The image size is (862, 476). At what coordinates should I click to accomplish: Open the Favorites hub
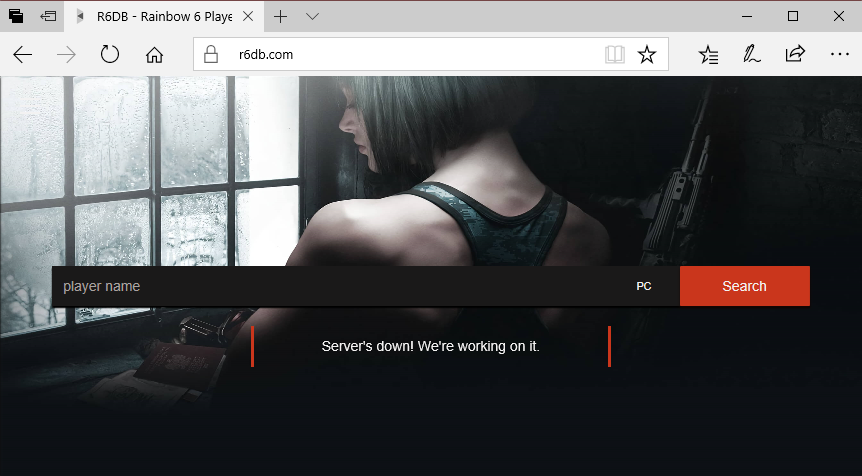coord(709,54)
